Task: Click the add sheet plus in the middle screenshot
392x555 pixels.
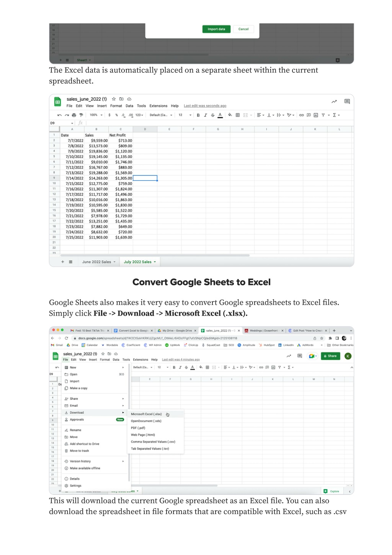Action: 63,262
